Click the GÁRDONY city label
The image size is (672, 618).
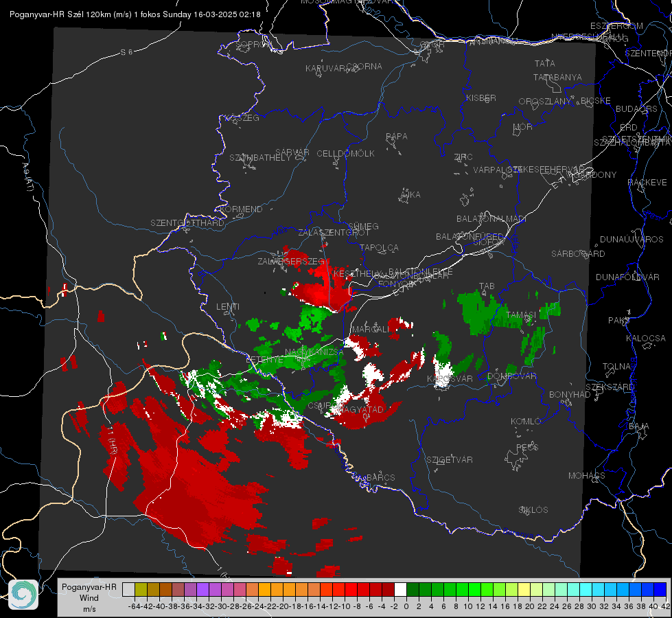(x=596, y=175)
